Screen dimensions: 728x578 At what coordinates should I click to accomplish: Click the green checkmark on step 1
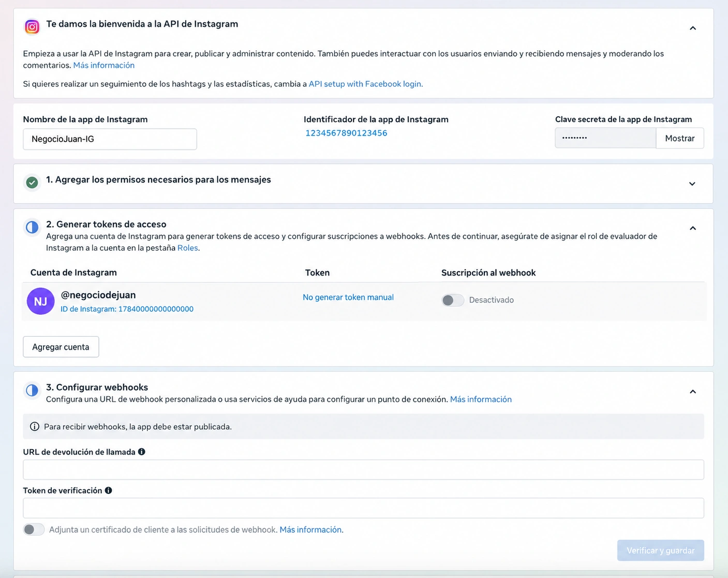(32, 182)
